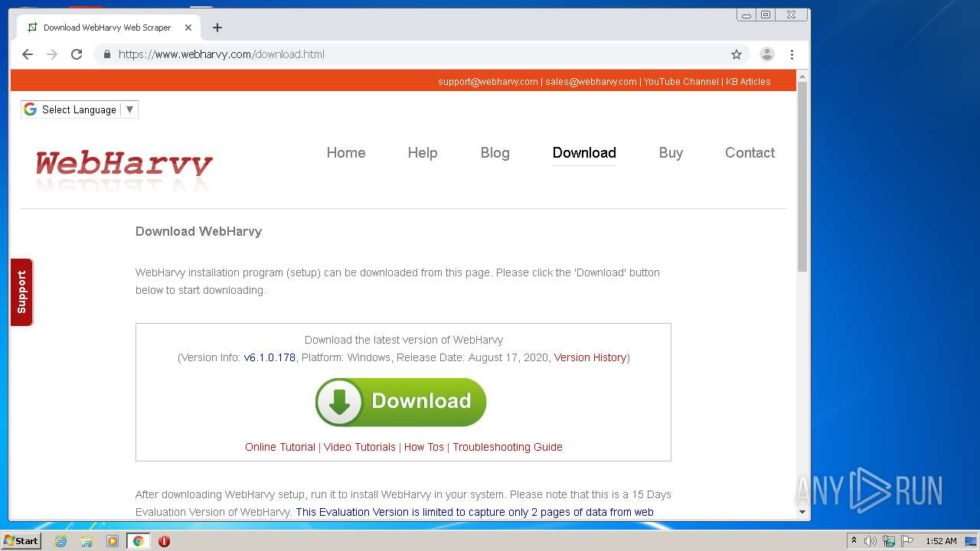Open the Online Tutorial link
Image resolution: width=980 pixels, height=551 pixels.
pyautogui.click(x=280, y=447)
